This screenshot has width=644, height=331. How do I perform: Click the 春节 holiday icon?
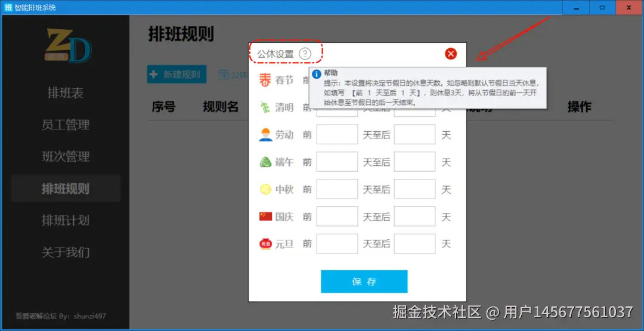tap(265, 80)
